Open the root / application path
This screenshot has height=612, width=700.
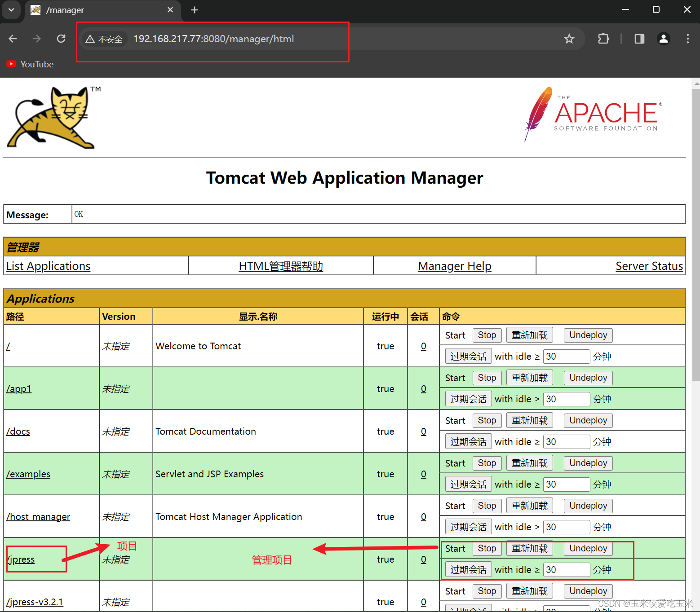pyautogui.click(x=8, y=346)
